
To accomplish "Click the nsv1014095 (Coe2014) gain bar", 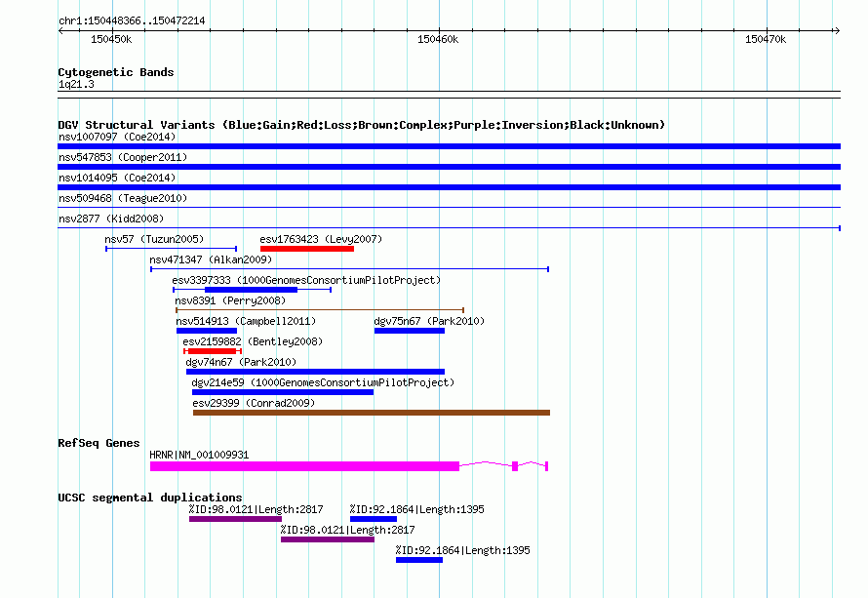I will click(x=449, y=187).
